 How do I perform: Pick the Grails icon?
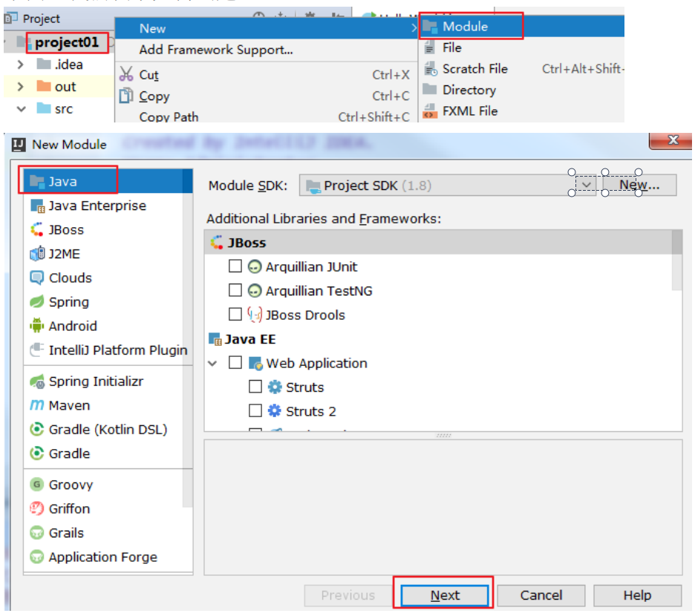pos(37,533)
